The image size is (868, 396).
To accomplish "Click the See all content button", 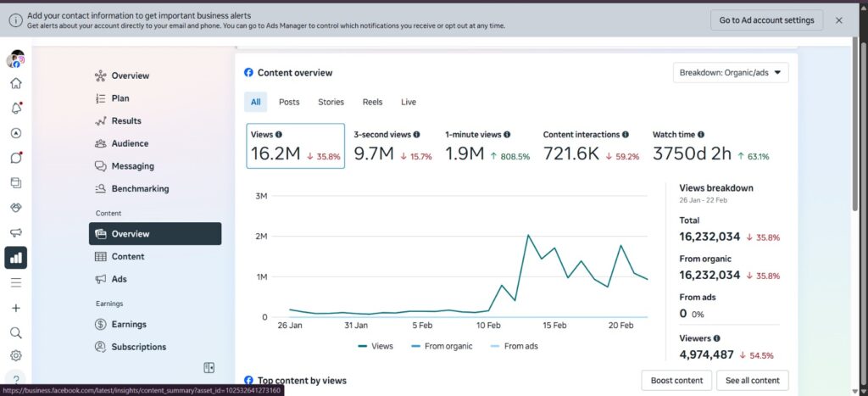I will point(753,381).
